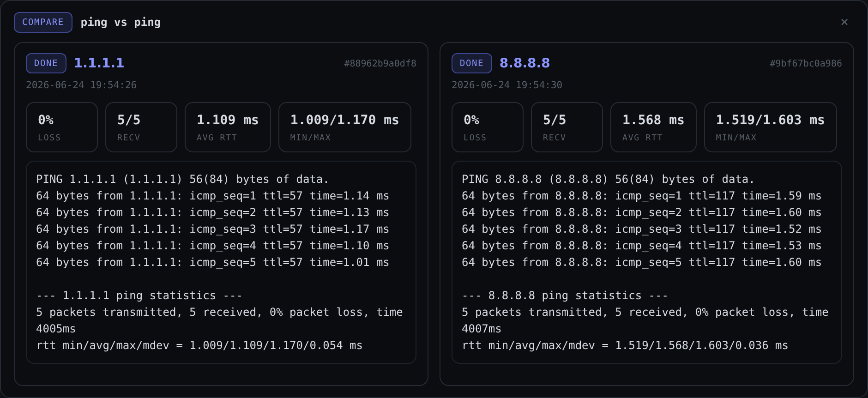Click 8.8.8.8 icmp_seq=3 time=1.52 ms line
The height and width of the screenshot is (398, 868).
(642, 229)
